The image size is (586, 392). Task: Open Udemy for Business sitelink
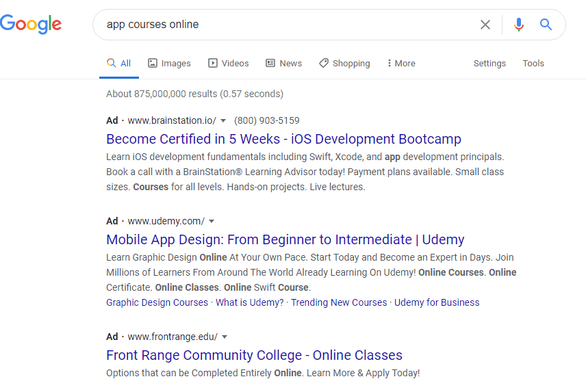pos(437,302)
